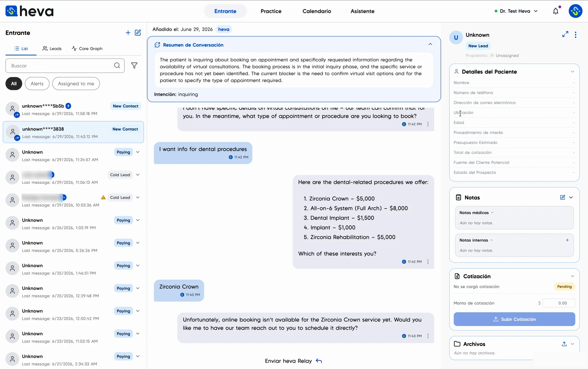
Task: Collapse the Notas internas subsection
Action: 491,240
